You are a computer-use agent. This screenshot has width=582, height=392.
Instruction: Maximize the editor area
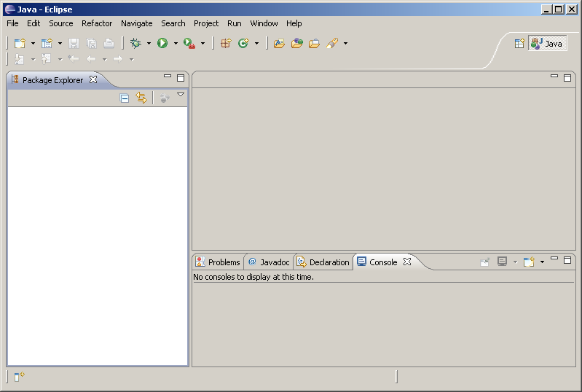coord(567,77)
